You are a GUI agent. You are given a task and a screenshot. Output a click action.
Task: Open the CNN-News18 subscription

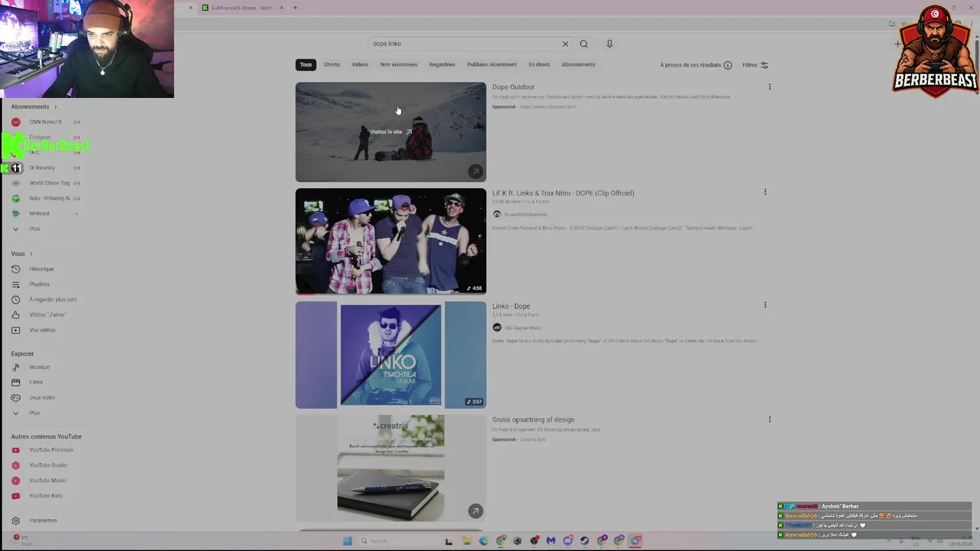click(x=44, y=122)
